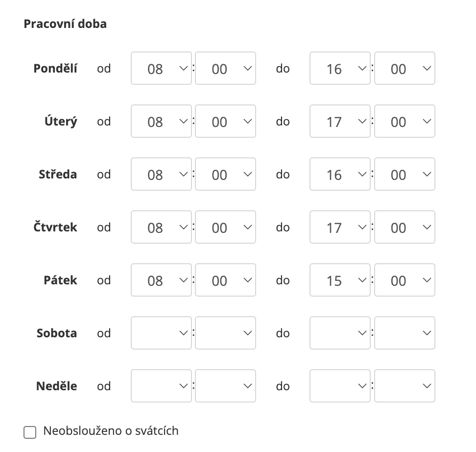476x452 pixels.
Task: Open Pondělí start hour dropdown
Action: pos(161,69)
